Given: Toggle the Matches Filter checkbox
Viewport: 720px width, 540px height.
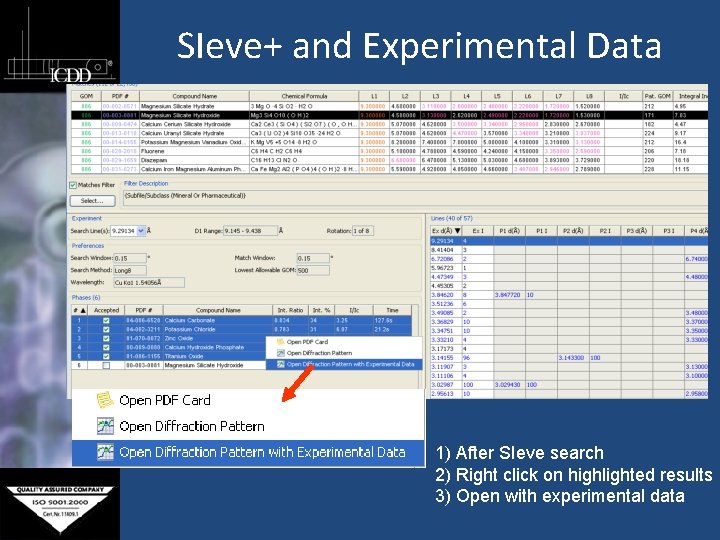Looking at the screenshot, I should [x=73, y=185].
